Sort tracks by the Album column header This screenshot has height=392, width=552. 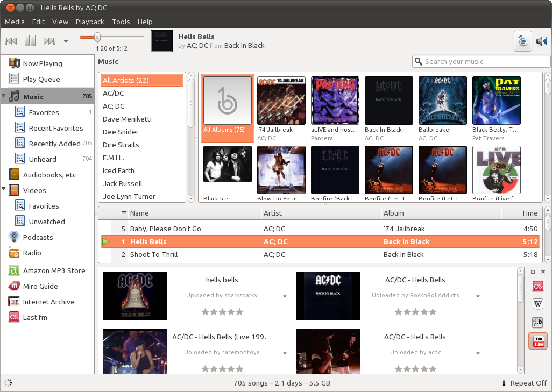[441, 213]
